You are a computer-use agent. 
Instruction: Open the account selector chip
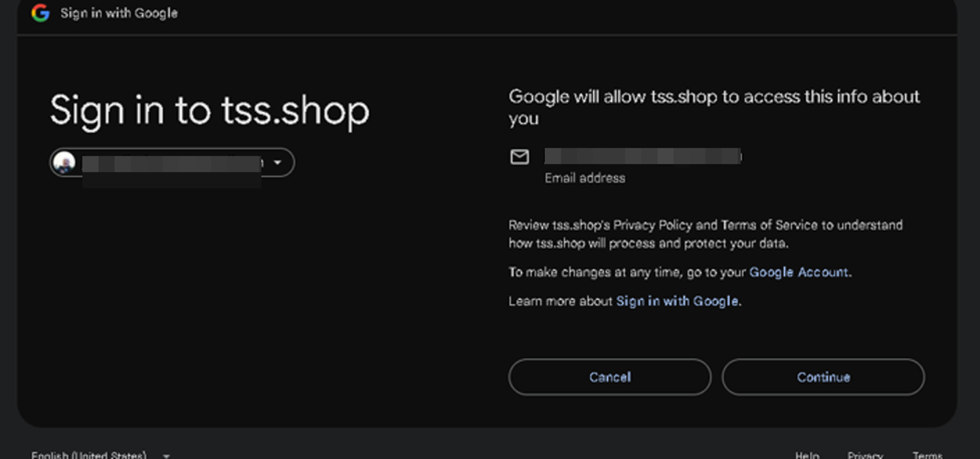pyautogui.click(x=172, y=162)
